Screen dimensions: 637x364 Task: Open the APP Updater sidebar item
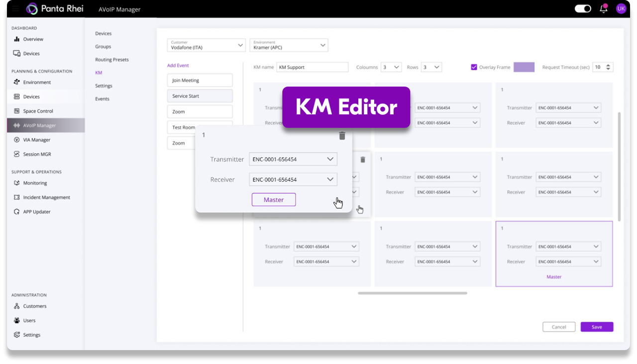click(x=36, y=212)
